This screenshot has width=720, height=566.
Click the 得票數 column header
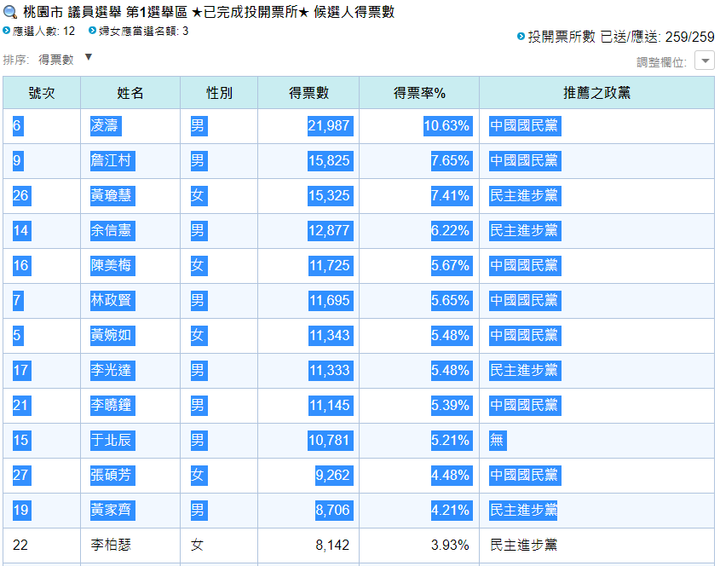tap(309, 93)
